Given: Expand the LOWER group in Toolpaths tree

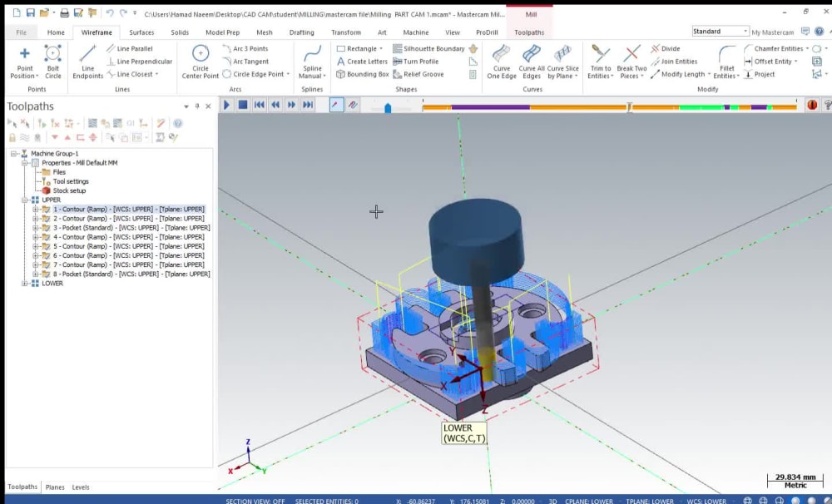Looking at the screenshot, I should [x=26, y=283].
